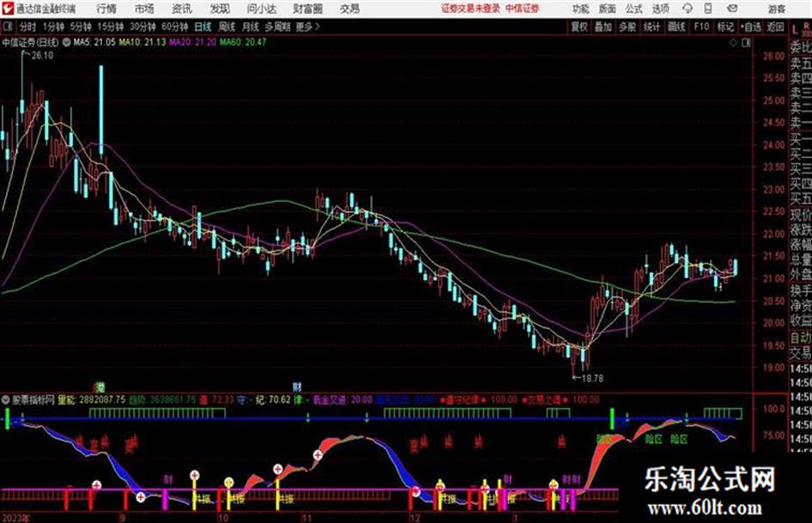
Task: Expand the dropdown arrow beside 股票指标网 indicator
Action: (x=6, y=399)
